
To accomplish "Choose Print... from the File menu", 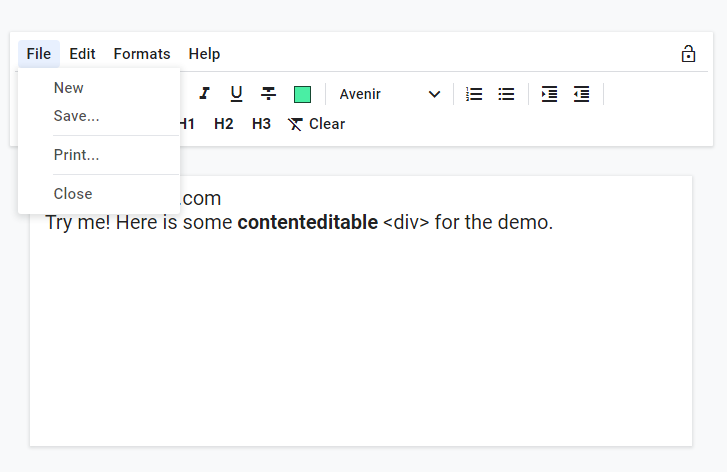I will [x=76, y=155].
